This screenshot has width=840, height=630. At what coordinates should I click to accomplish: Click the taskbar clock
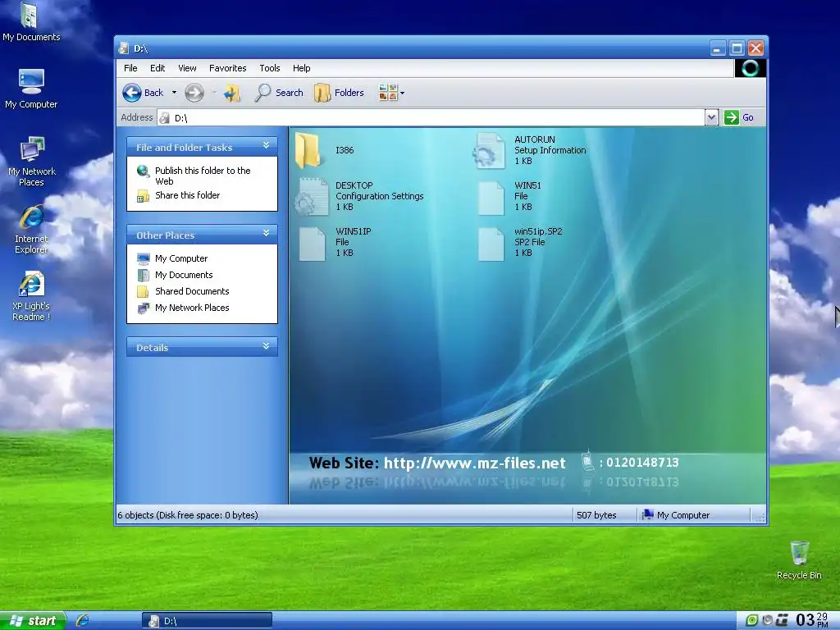tap(813, 620)
